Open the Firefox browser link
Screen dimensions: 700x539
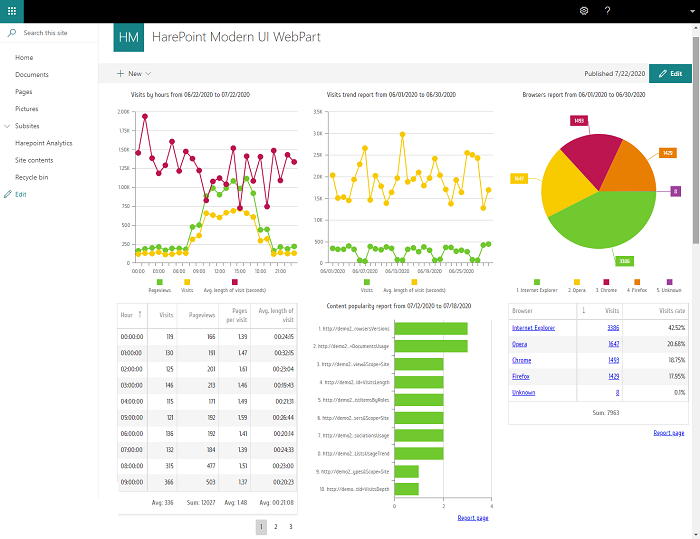point(521,376)
